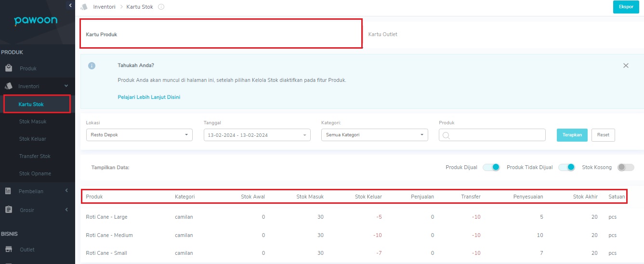Image resolution: width=644 pixels, height=264 pixels.
Task: Click the search icon in Produk field
Action: tap(446, 135)
